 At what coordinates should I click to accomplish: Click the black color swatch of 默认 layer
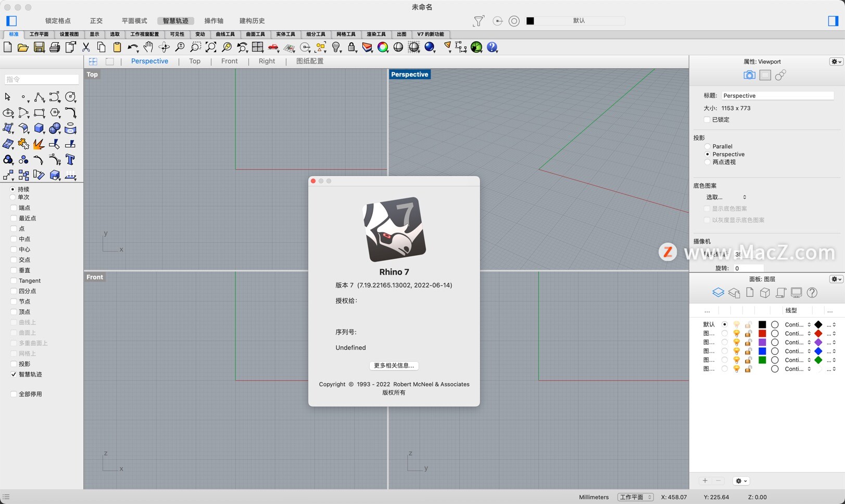pos(762,324)
